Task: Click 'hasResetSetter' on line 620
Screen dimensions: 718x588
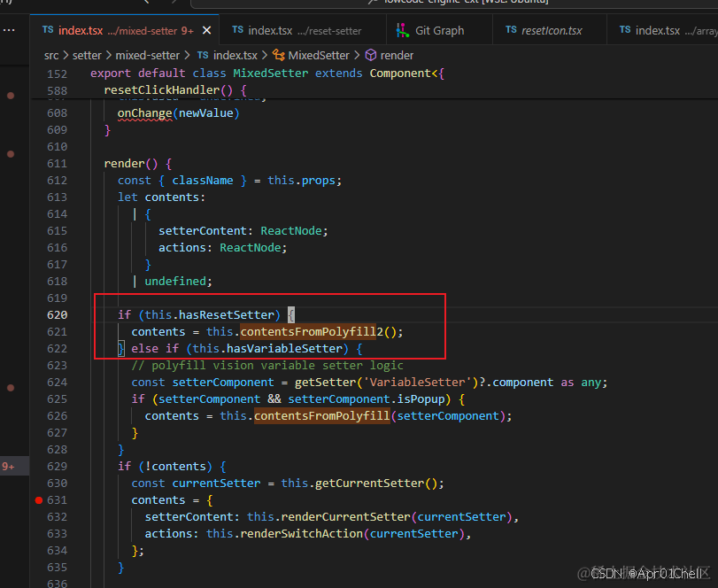Action: click(x=227, y=315)
